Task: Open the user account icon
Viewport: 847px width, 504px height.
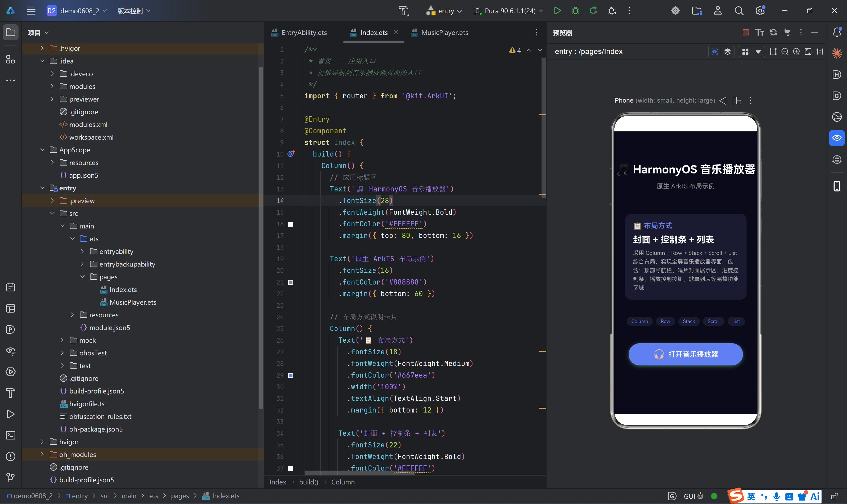Action: 718,11
